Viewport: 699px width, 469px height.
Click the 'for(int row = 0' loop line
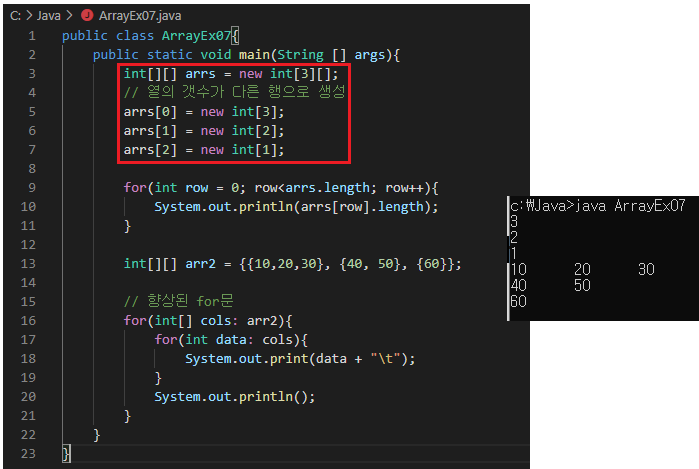[x=281, y=188]
